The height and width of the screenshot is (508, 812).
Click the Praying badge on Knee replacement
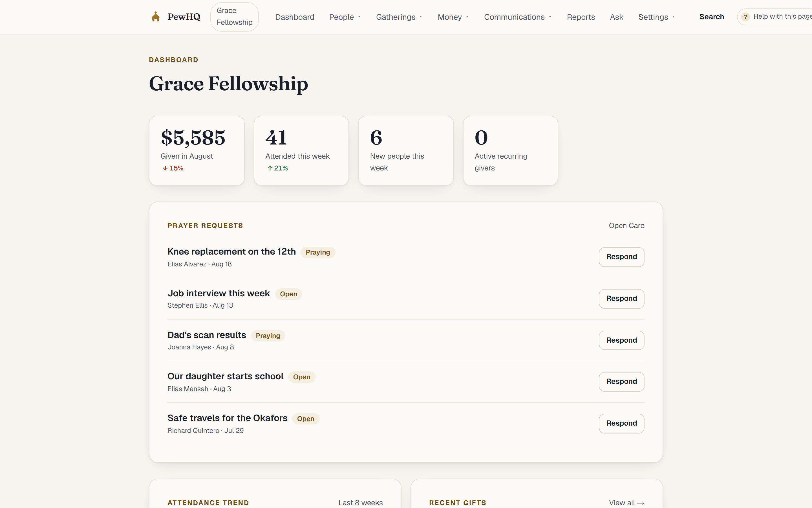pyautogui.click(x=317, y=252)
